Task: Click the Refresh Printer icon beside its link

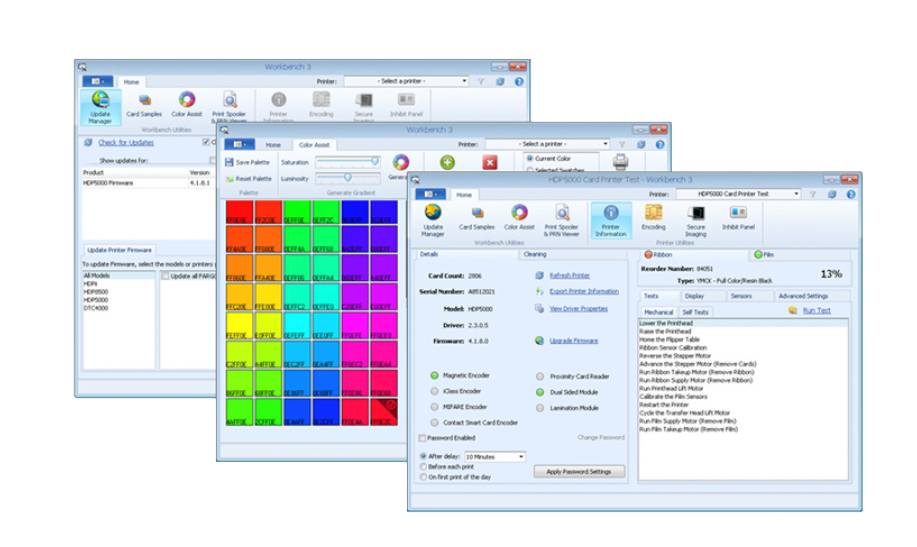Action: click(539, 276)
